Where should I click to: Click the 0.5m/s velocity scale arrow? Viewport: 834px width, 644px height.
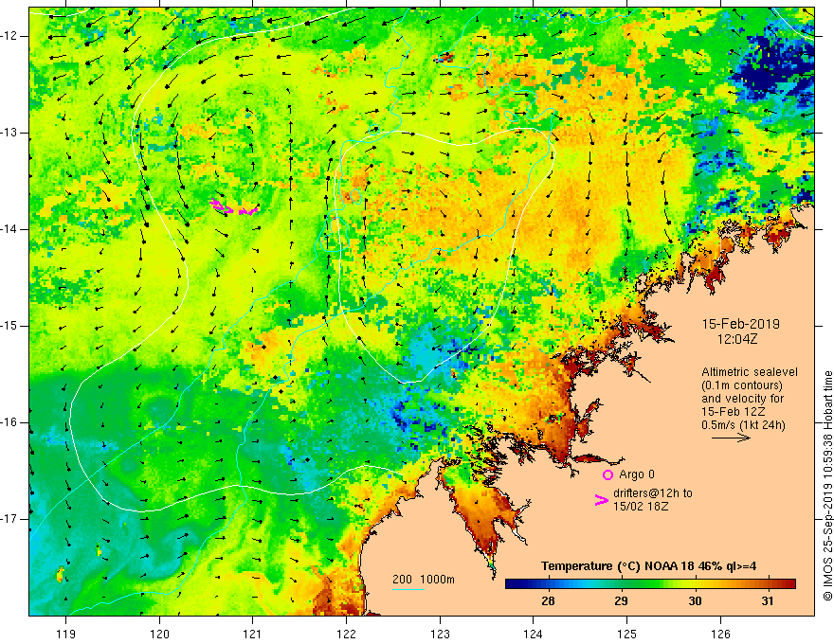click(731, 438)
